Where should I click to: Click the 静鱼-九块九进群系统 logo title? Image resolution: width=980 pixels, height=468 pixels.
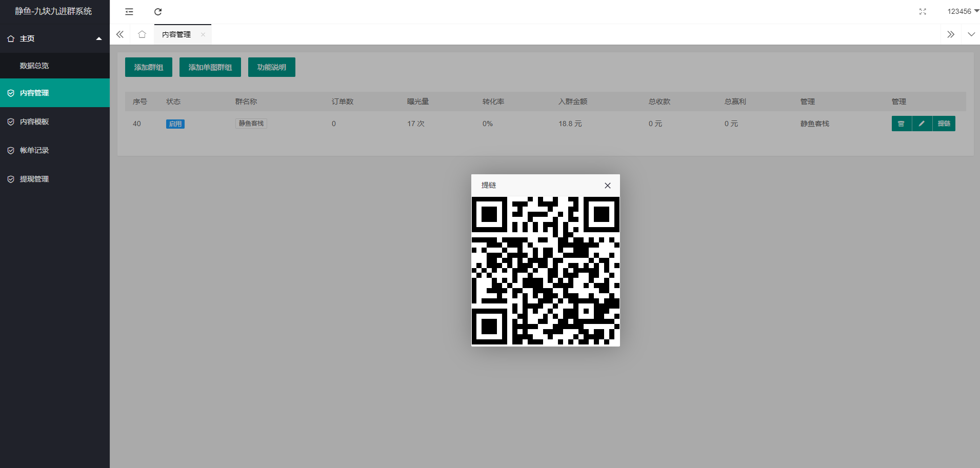(x=53, y=11)
